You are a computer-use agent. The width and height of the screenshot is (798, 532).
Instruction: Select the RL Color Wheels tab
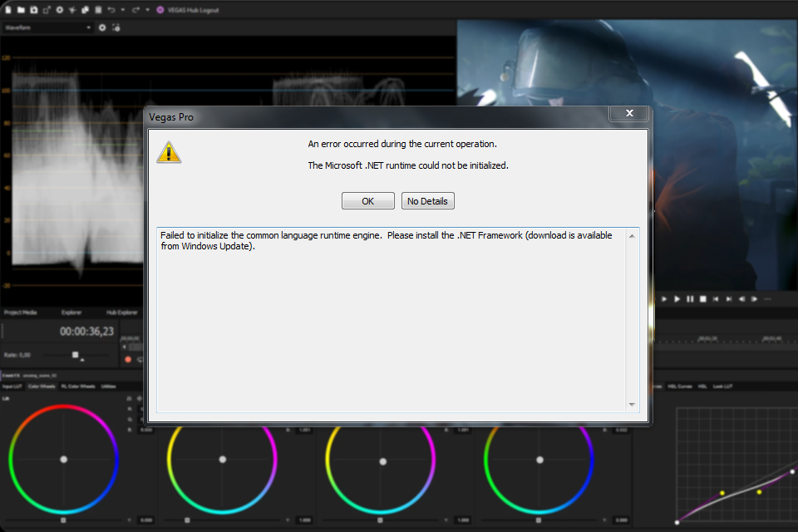(x=78, y=387)
